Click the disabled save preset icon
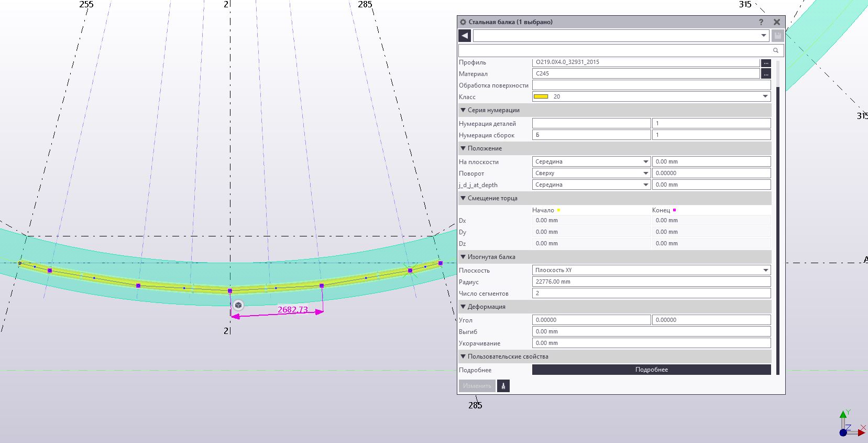This screenshot has height=443, width=868. [x=778, y=36]
